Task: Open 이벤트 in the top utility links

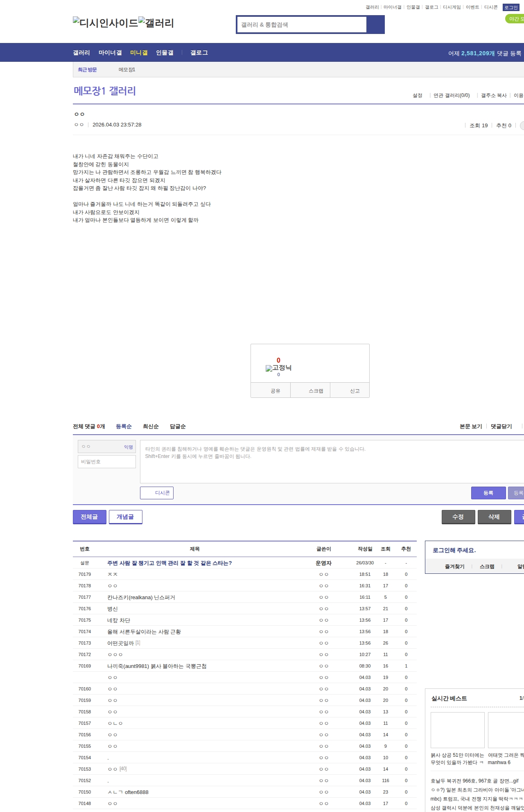Action: [x=472, y=7]
